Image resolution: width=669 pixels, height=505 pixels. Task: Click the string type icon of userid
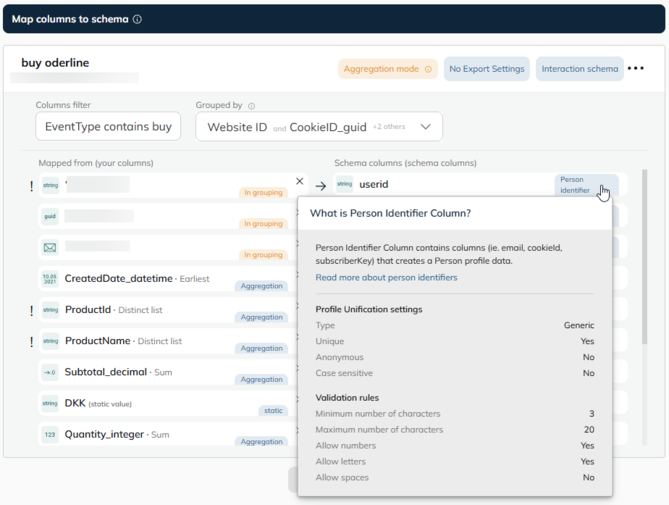point(344,184)
